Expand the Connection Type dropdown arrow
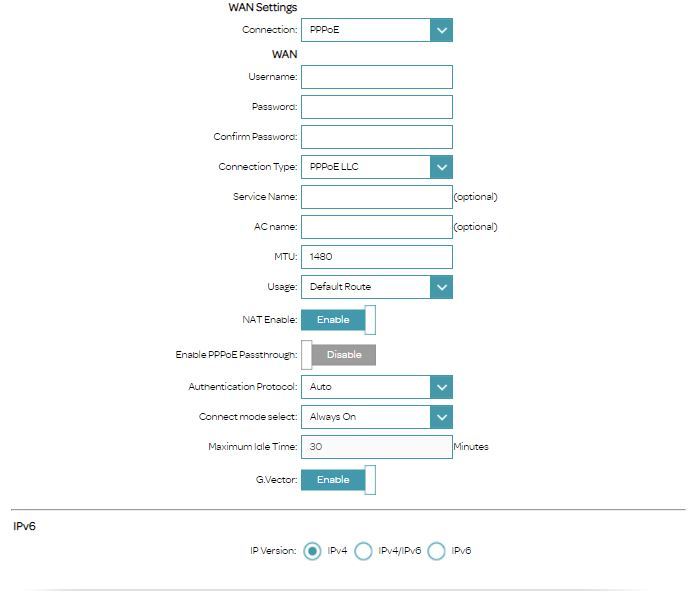 tap(441, 167)
